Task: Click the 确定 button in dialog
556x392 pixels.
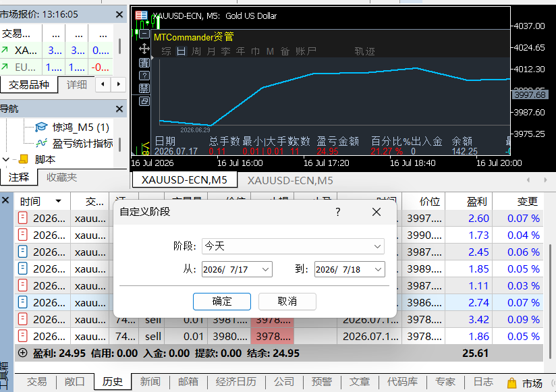Action: (222, 302)
